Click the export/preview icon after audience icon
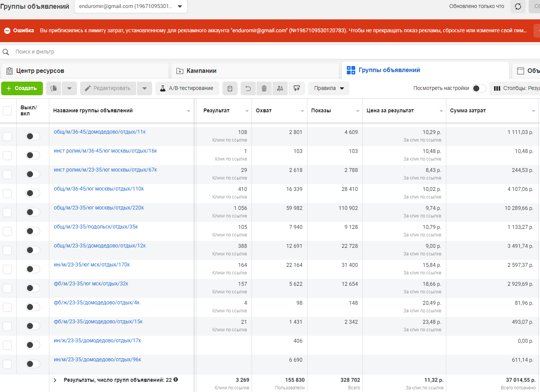Screen dimensions: 540x392 (297, 88)
